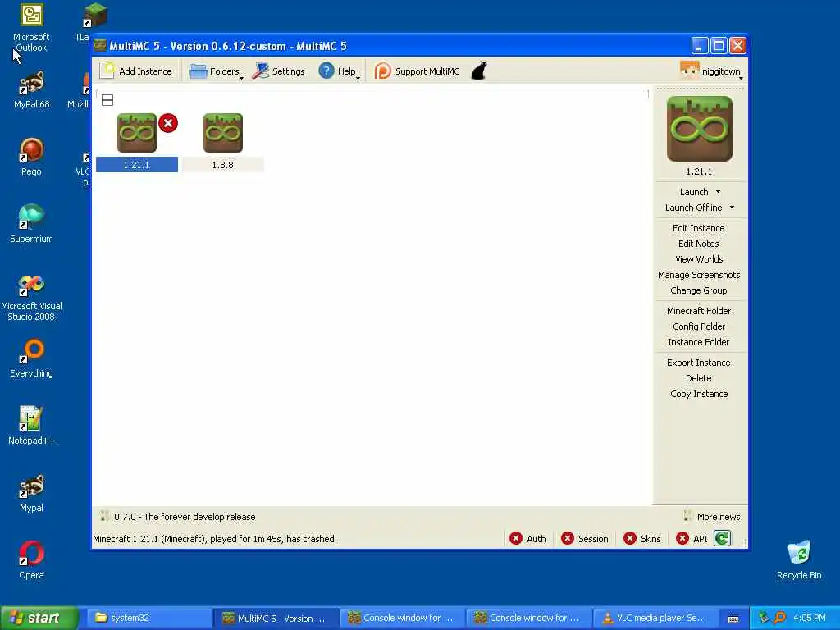Open the Opera desktop icon

pos(31,560)
